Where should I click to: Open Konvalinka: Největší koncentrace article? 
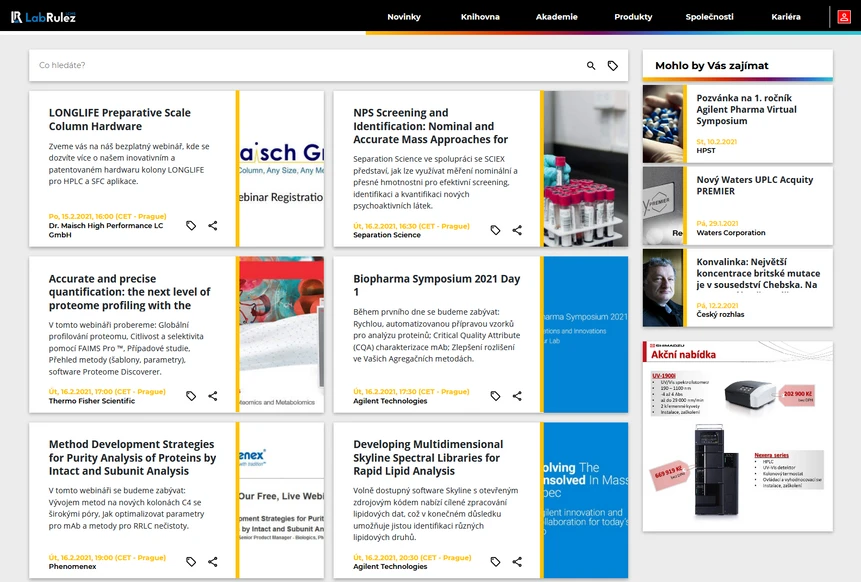click(x=758, y=273)
